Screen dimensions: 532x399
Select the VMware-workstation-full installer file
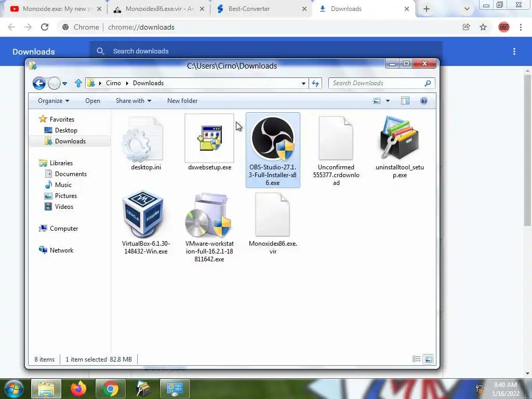pyautogui.click(x=208, y=215)
